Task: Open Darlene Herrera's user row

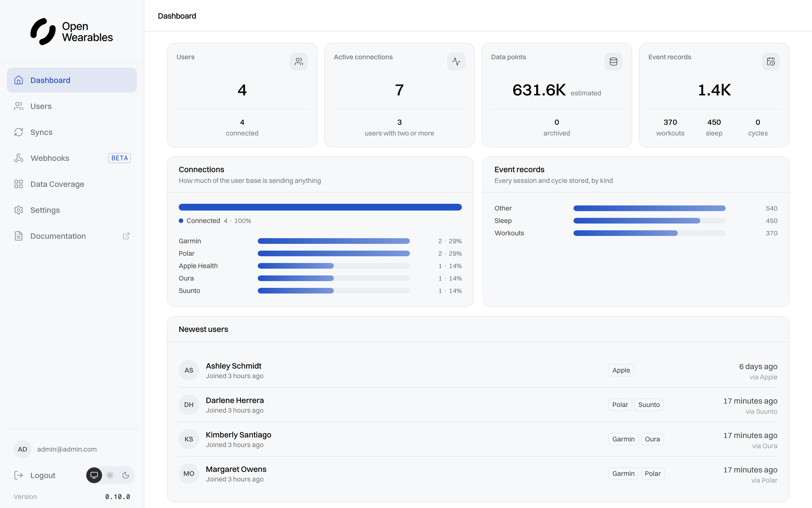Action: point(478,405)
